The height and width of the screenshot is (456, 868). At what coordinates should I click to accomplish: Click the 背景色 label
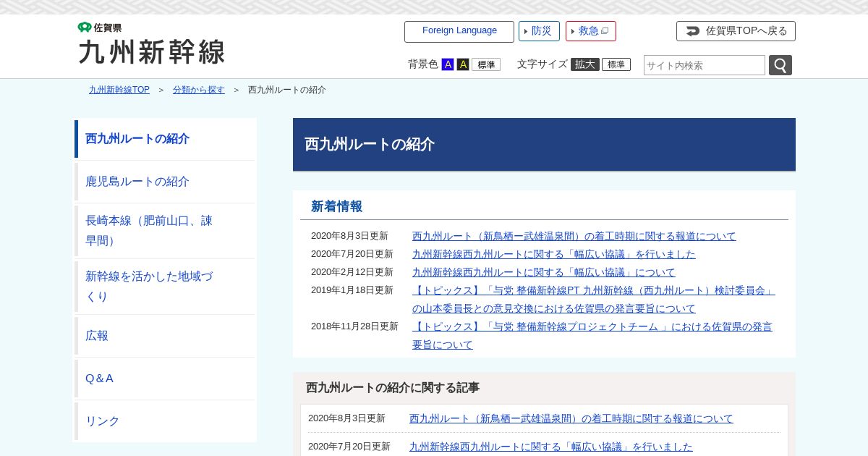tap(423, 64)
